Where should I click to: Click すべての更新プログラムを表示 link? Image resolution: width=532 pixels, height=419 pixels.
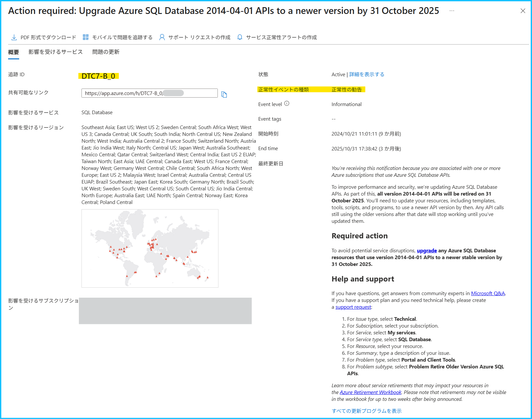[x=366, y=411]
